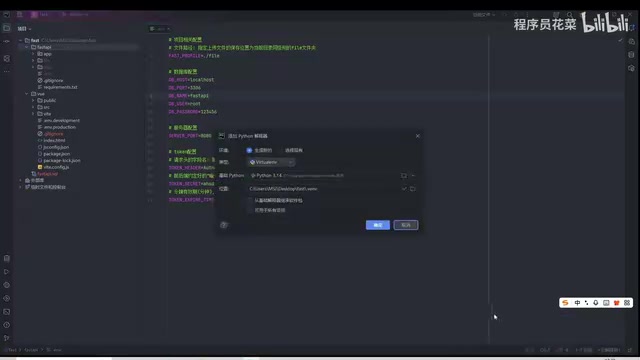Browse for base Python interpreter folder icon
Viewport: 640px width, 360px height.
coord(404,176)
